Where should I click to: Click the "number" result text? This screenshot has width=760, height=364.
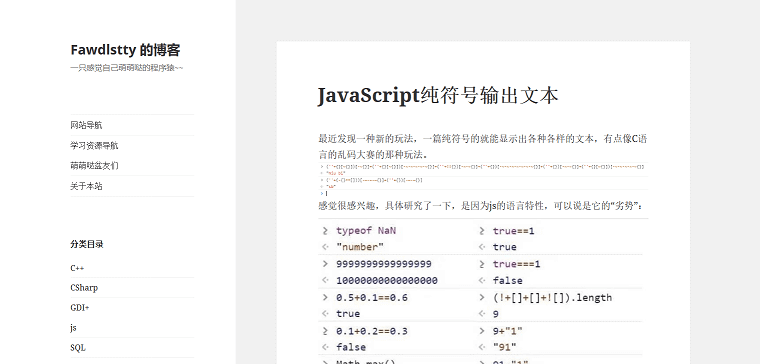pyautogui.click(x=360, y=247)
